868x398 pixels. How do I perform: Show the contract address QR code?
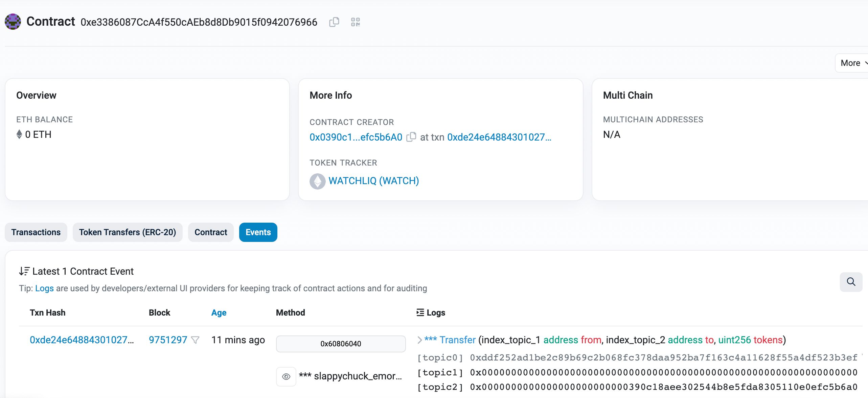[x=355, y=22]
